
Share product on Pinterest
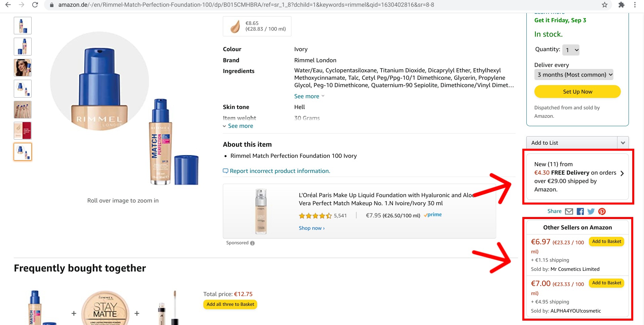click(x=602, y=211)
